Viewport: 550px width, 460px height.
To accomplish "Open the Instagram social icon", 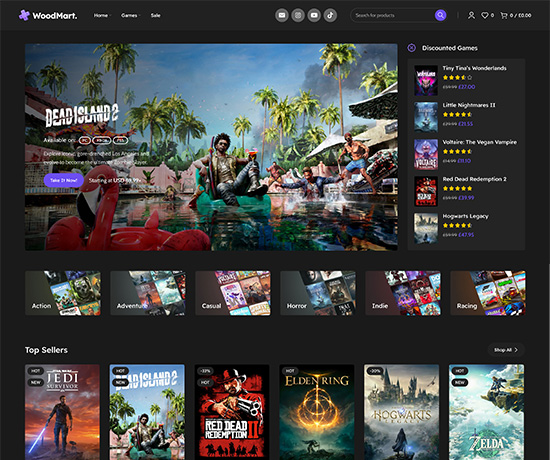I will (298, 15).
